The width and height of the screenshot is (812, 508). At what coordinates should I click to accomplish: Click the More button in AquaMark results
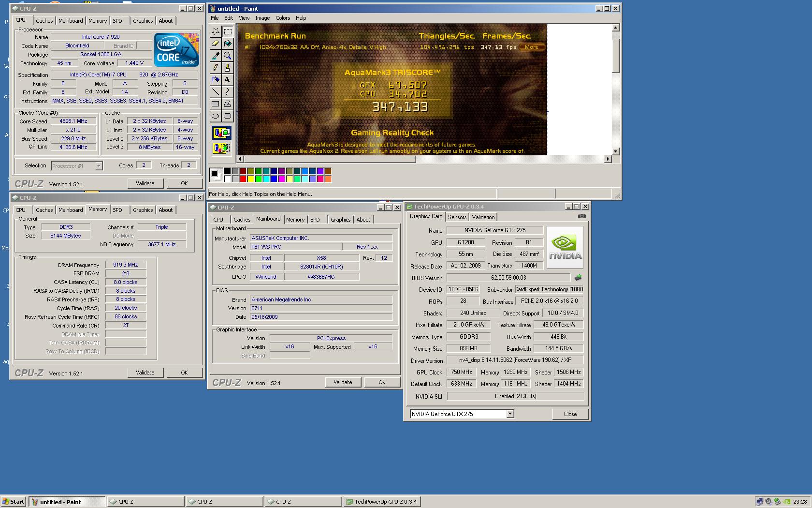coord(531,47)
